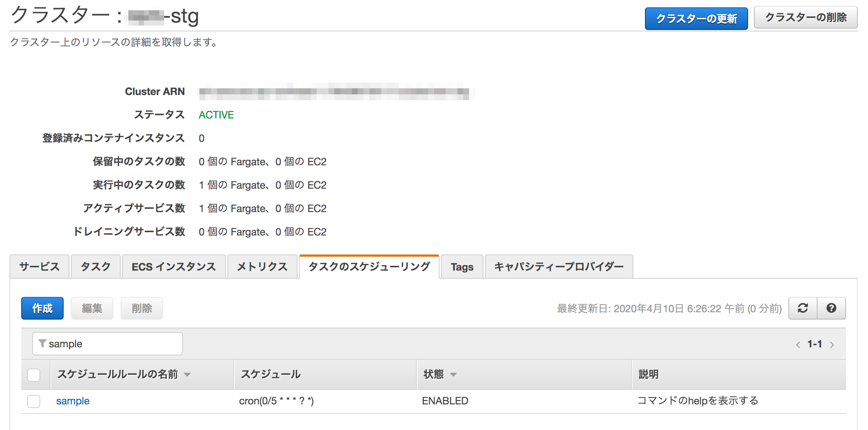Open the Tags tab

click(462, 267)
